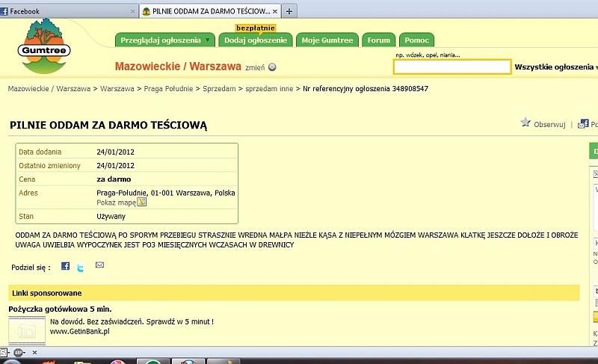Viewport: 598px width, 364px height.
Task: Click the Gumtree logo
Action: (x=49, y=46)
